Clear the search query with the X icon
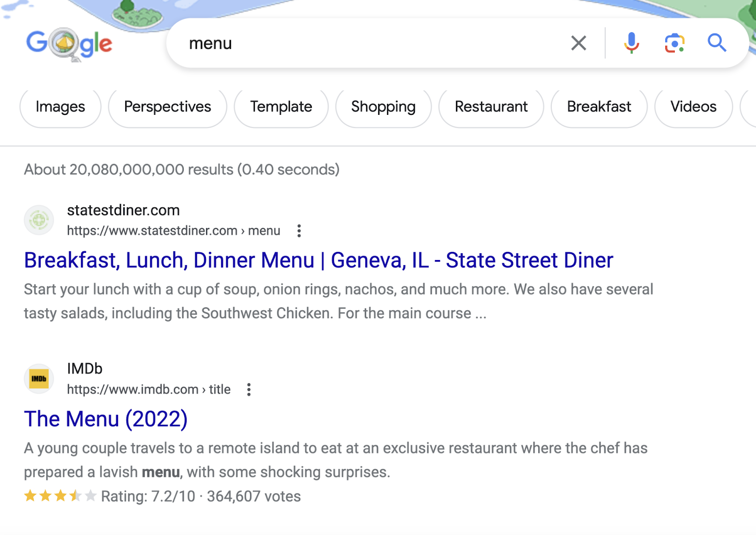 point(578,43)
